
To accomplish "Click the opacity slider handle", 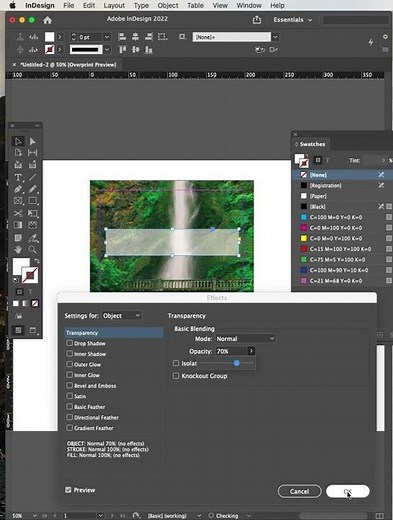I will click(236, 363).
